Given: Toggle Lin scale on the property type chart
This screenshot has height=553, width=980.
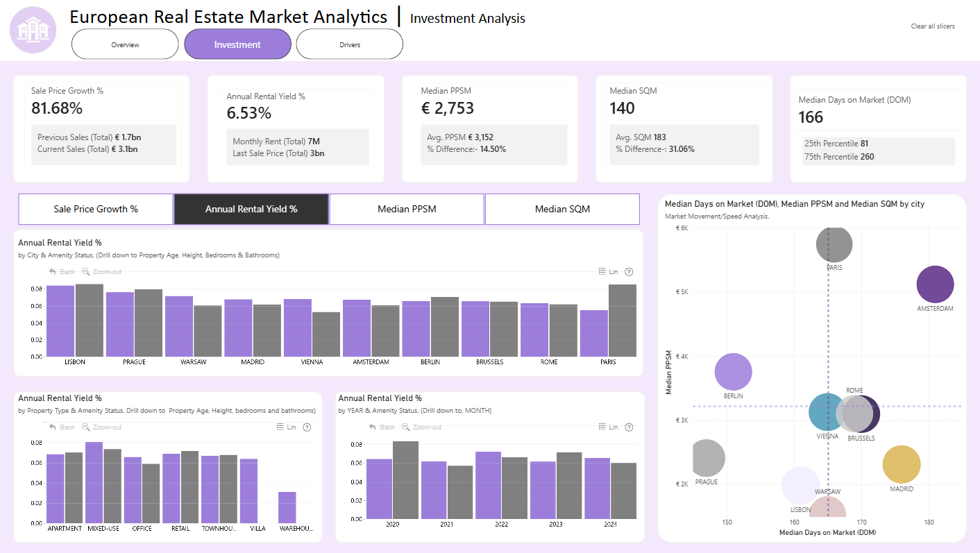Looking at the screenshot, I should pos(287,427).
